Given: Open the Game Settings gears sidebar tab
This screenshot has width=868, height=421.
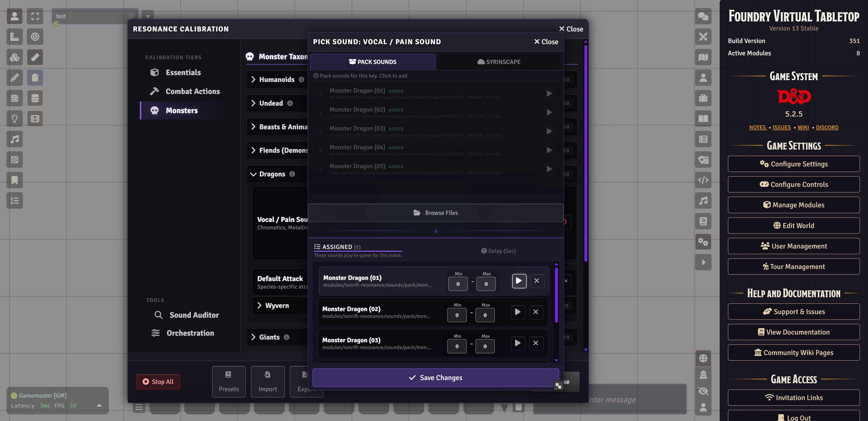Looking at the screenshot, I should (x=703, y=242).
